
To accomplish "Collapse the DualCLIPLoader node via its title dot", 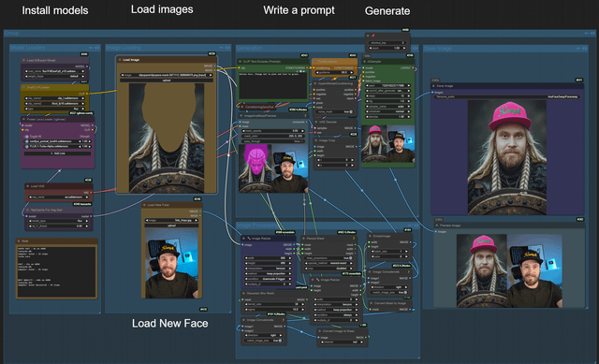I will coord(23,87).
